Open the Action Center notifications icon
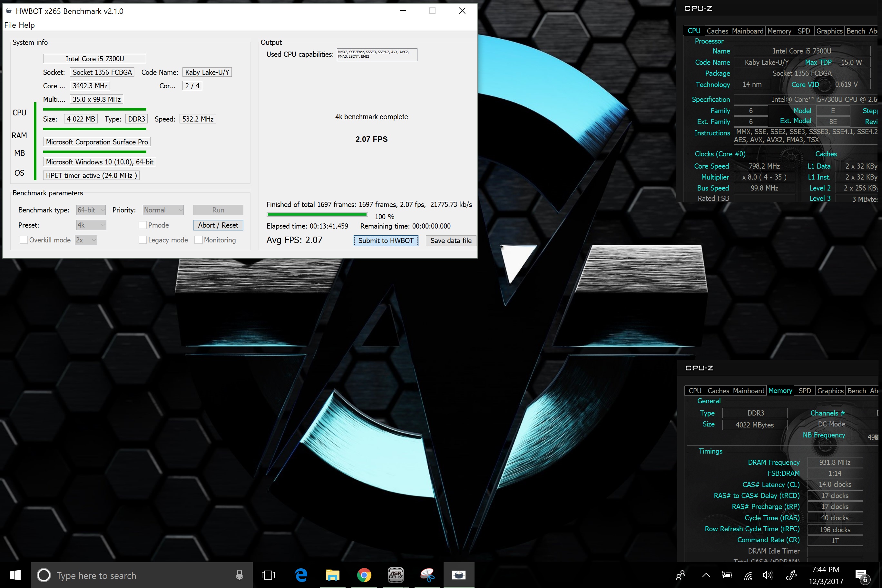This screenshot has height=588, width=882. (862, 576)
